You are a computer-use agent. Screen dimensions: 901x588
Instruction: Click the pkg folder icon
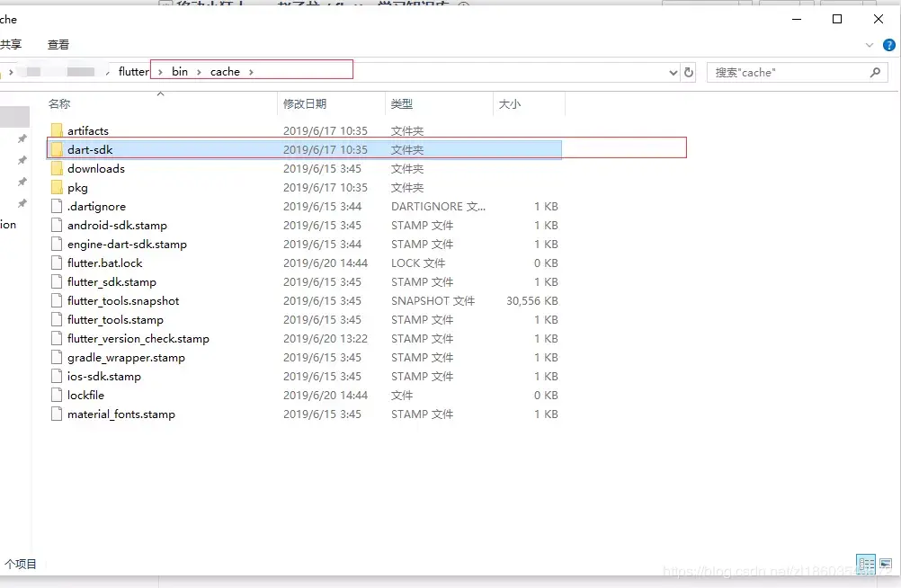[x=57, y=187]
